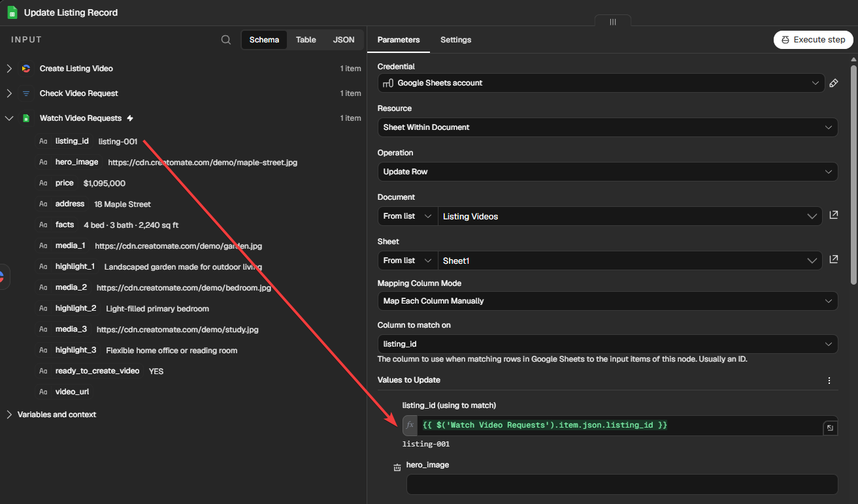Click the Create Listing Video node icon
The width and height of the screenshot is (858, 504).
26,69
